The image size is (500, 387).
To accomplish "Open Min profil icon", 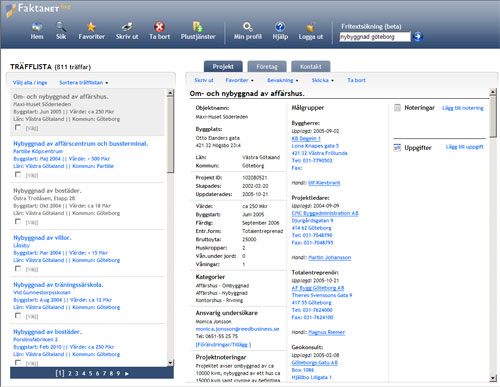I will pyautogui.click(x=247, y=27).
